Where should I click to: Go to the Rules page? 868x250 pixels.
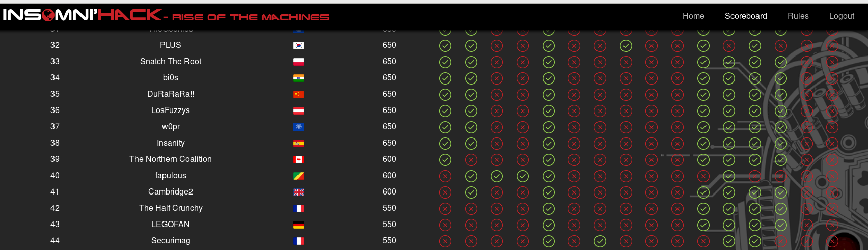tap(798, 16)
